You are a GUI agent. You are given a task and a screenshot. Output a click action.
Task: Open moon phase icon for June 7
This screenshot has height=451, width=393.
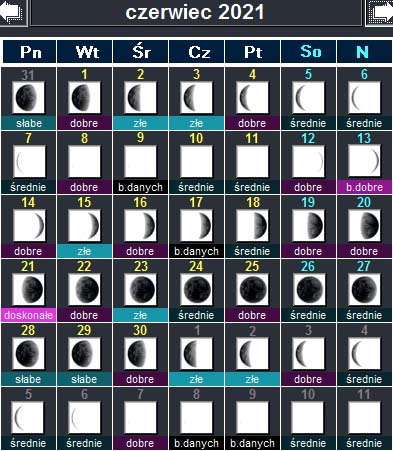pos(29,162)
